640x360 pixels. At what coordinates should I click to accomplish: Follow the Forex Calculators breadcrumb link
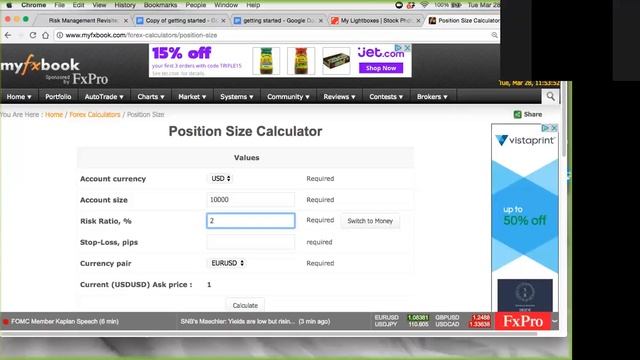(95, 115)
